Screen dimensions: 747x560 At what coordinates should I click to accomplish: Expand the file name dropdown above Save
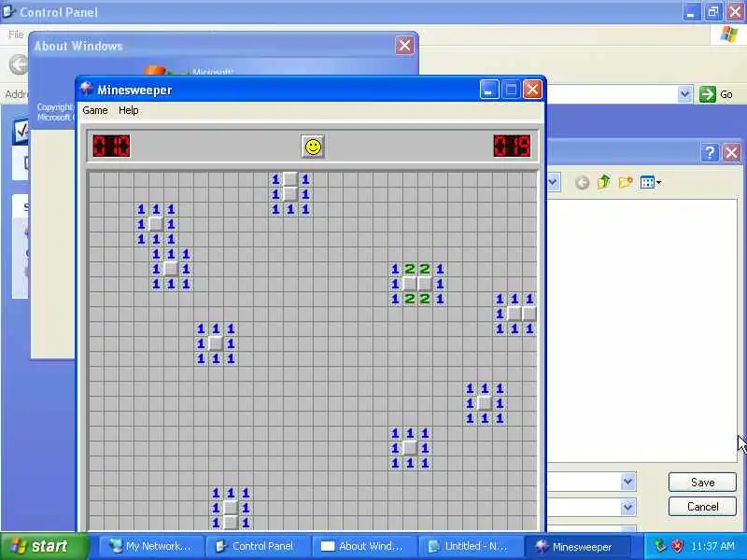coord(627,482)
